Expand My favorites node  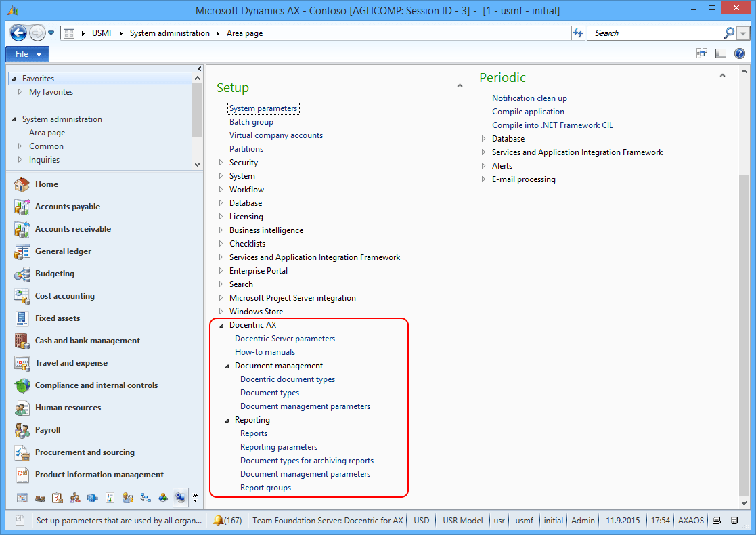(20, 91)
